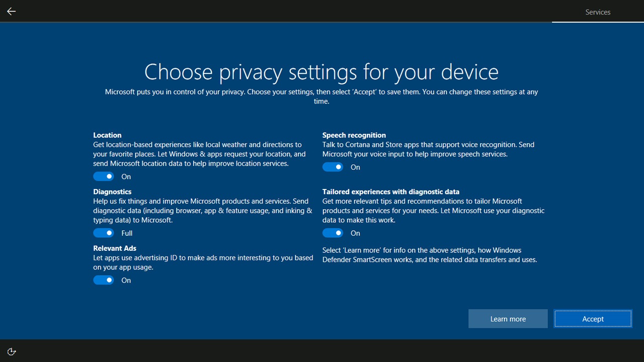Enable the Location toggle again
The height and width of the screenshot is (362, 644).
(x=103, y=176)
